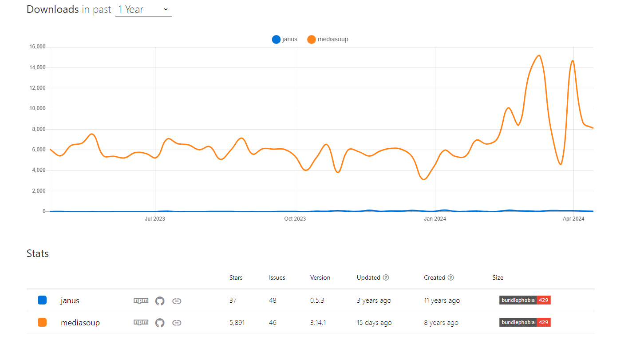Image resolution: width=644 pixels, height=344 pixels.
Task: Open mediasoup homepage link icon
Action: coord(177,323)
